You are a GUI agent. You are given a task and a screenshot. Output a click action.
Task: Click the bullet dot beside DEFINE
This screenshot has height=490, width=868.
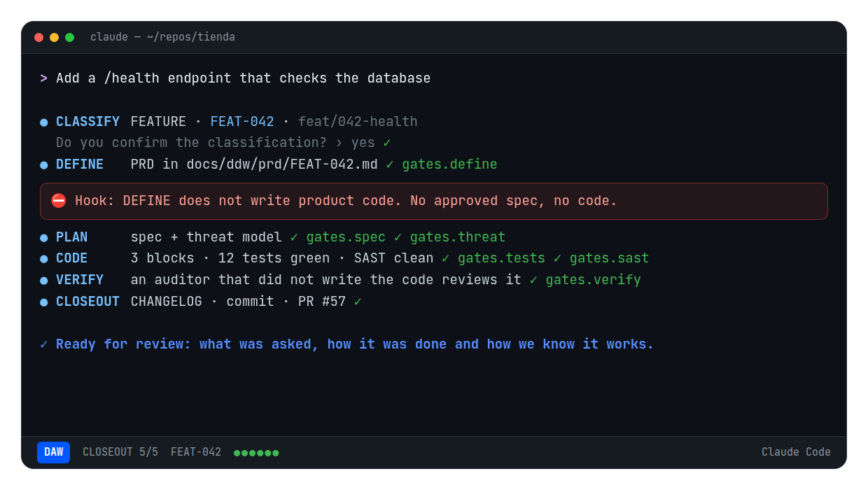[x=43, y=165]
